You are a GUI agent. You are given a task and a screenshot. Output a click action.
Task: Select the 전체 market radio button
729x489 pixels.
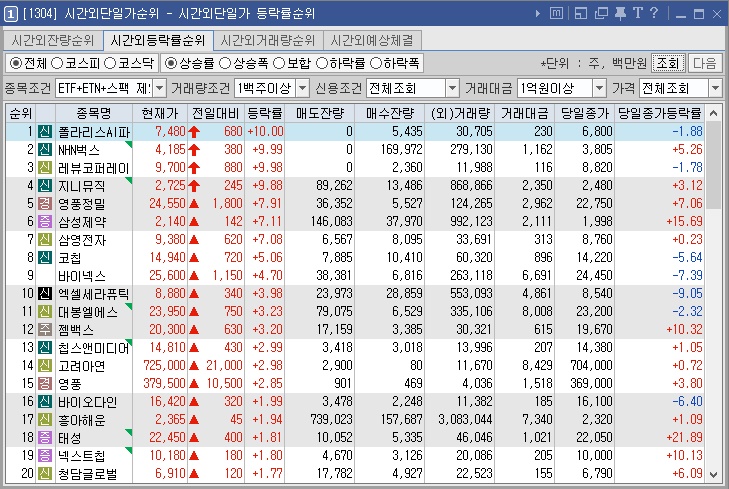[16, 63]
